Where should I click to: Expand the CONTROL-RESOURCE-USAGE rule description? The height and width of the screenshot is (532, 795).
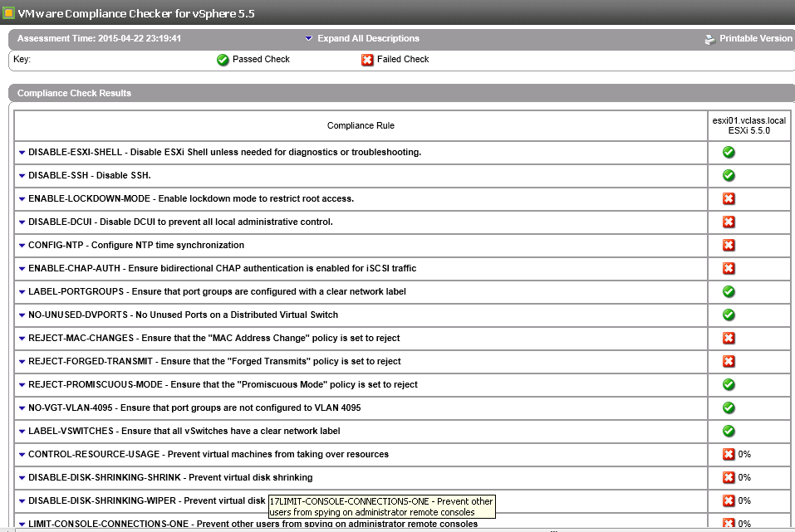pyautogui.click(x=22, y=455)
